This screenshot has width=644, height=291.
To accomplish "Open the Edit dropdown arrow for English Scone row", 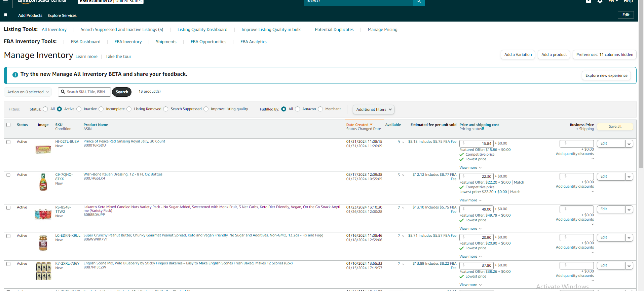I will coord(629,266).
